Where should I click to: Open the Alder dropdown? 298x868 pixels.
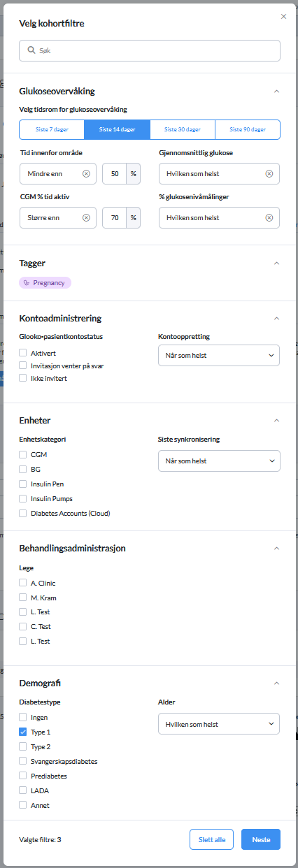click(219, 724)
